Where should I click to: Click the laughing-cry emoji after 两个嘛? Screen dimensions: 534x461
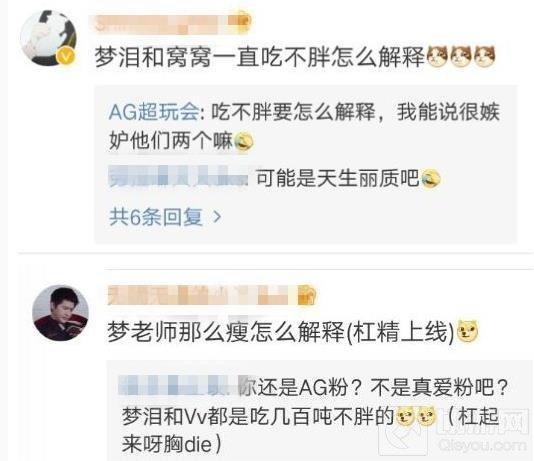[x=243, y=141]
